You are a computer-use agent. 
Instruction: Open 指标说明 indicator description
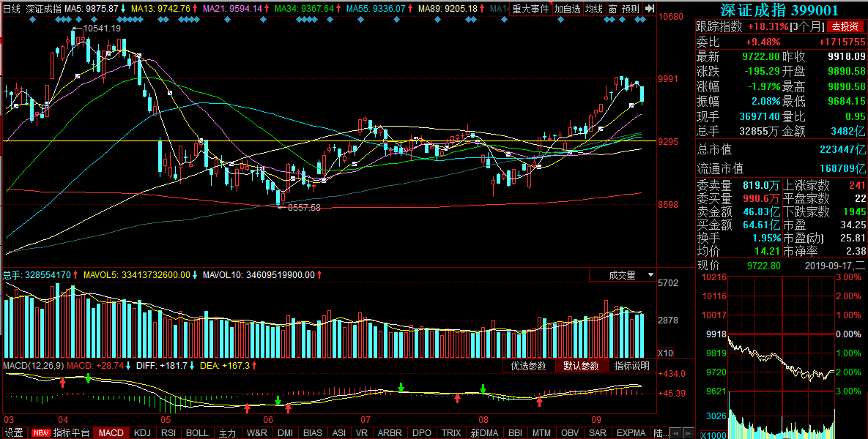pos(631,366)
